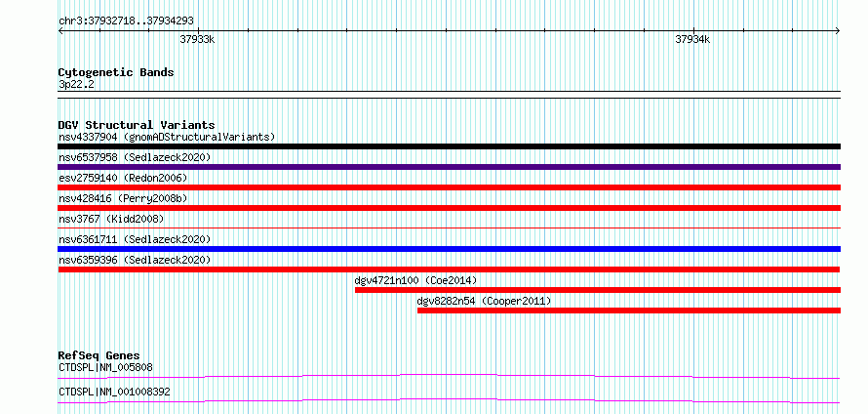Screen dimensions: 868x414
Task: Click the 37934k ruler label
Action: (692, 39)
